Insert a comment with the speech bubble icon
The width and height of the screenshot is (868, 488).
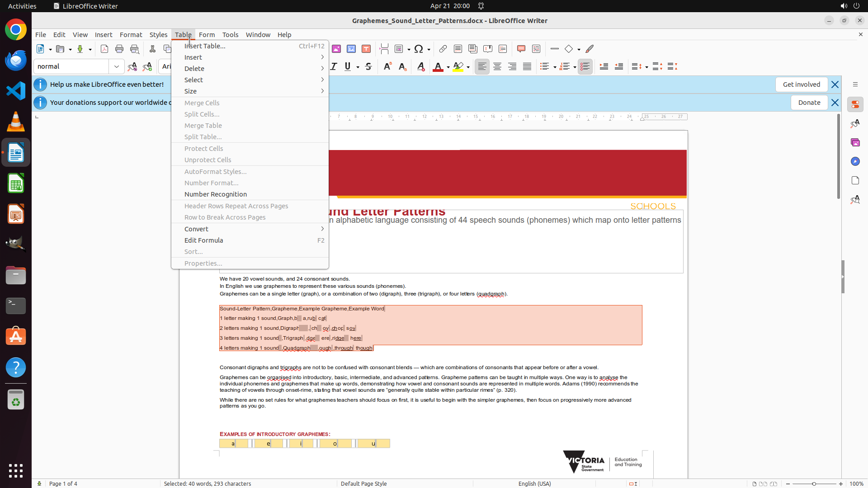pos(521,49)
